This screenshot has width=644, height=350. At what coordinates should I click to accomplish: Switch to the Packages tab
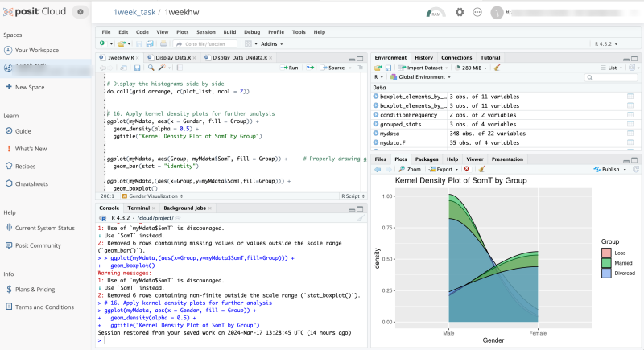(427, 159)
